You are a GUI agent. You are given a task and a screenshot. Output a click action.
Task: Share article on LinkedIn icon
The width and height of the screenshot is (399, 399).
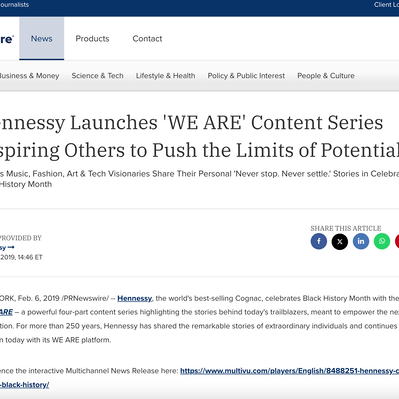click(x=361, y=241)
